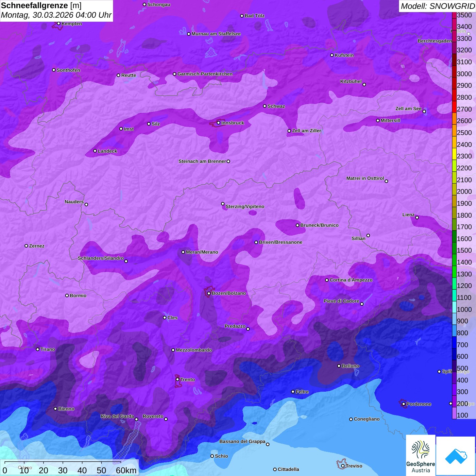476x476 pixels.
Task: Click the Schongau label
Action: [x=159, y=4]
